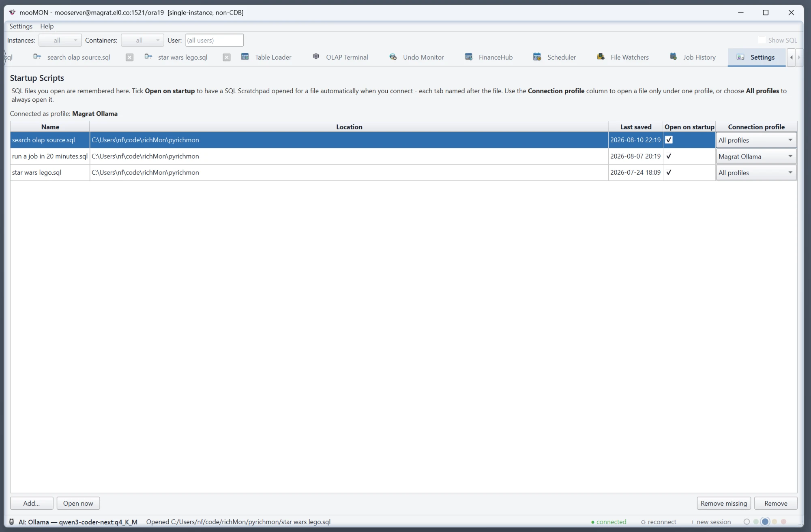The image size is (811, 532).
Task: Open connection profile dropdown for star wars lego.sql
Action: click(x=756, y=173)
